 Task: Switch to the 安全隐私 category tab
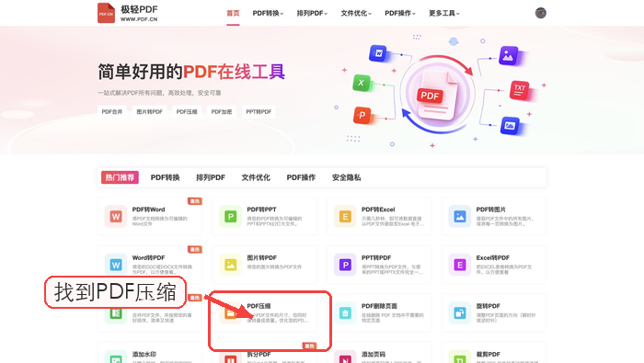tap(347, 177)
